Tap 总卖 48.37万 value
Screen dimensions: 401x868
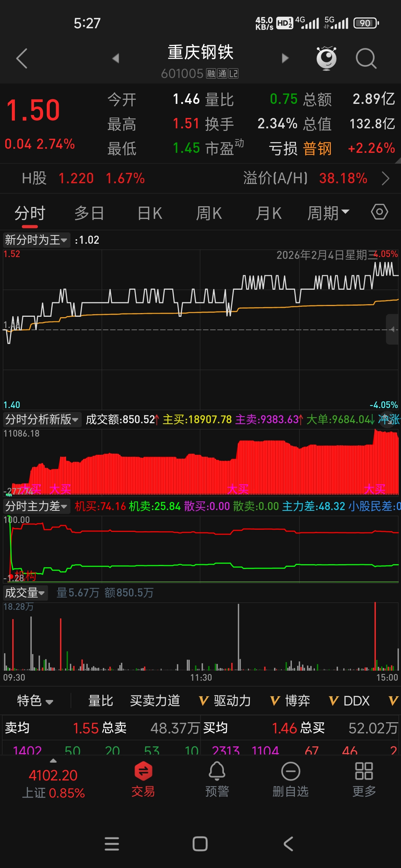175,728
